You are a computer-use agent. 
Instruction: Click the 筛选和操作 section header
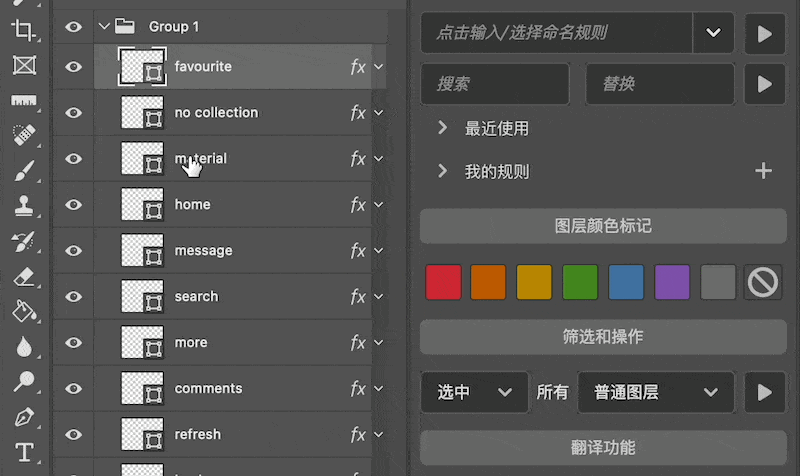tap(603, 337)
